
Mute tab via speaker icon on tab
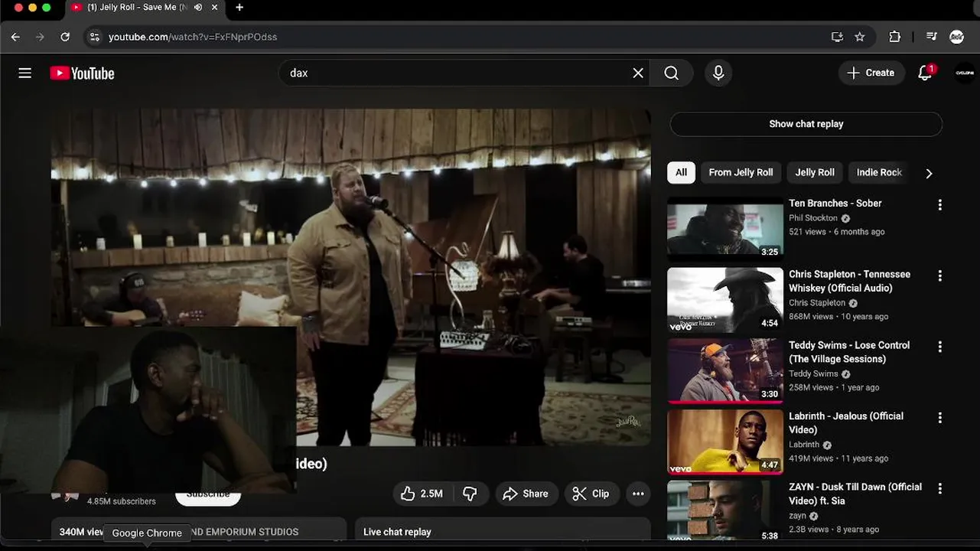pos(198,8)
